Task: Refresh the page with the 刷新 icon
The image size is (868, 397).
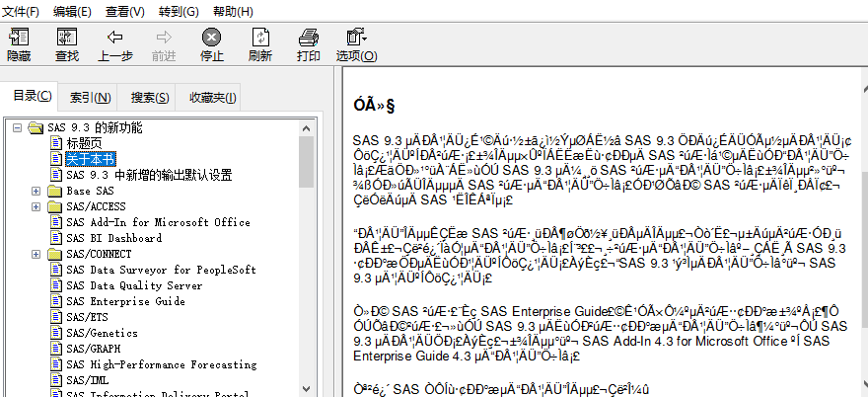Action: click(260, 38)
